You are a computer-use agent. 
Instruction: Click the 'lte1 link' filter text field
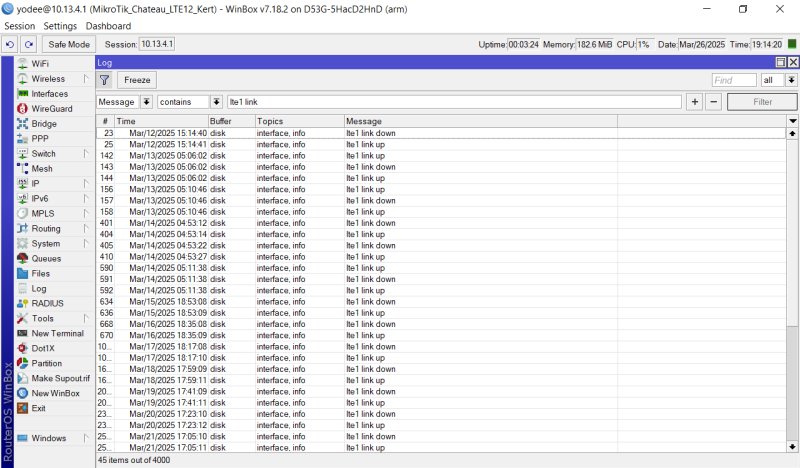click(454, 102)
